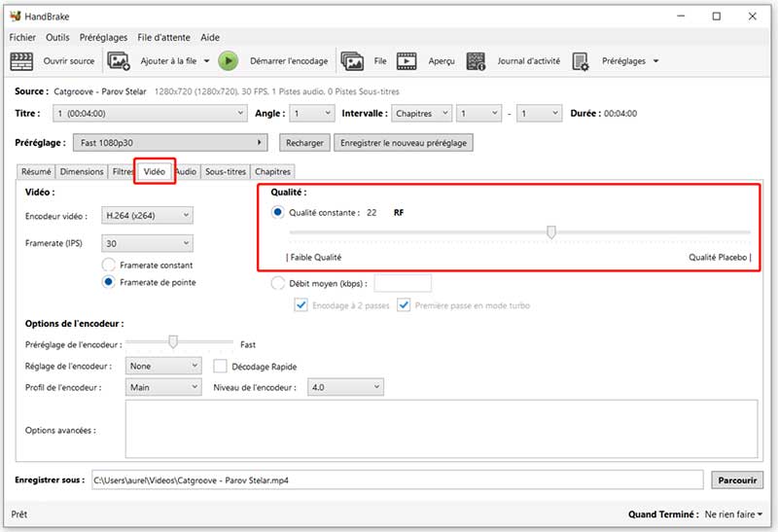
Task: Open the File d'attente menu
Action: pos(163,37)
